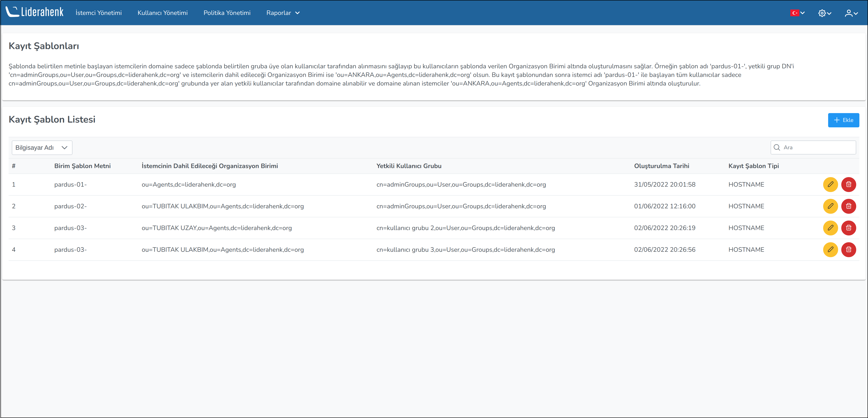Open Kullanıcı Yönetimi page
Image resolution: width=868 pixels, height=418 pixels.
tap(162, 13)
